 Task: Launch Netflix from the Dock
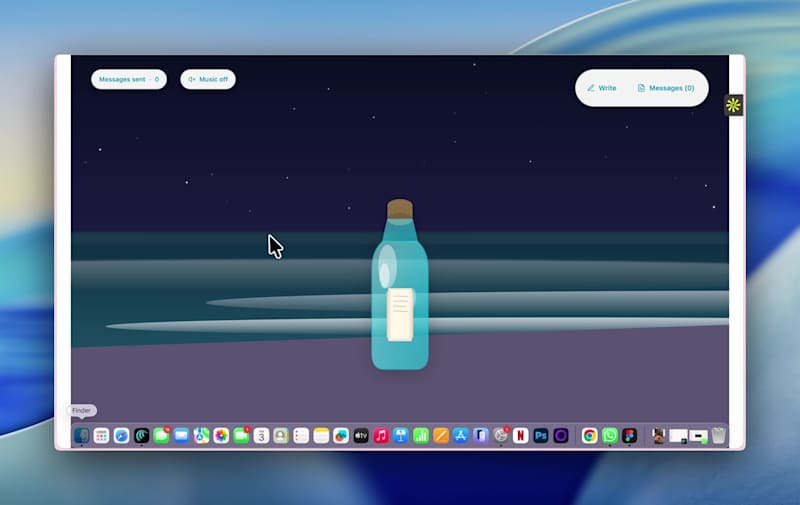click(x=521, y=436)
